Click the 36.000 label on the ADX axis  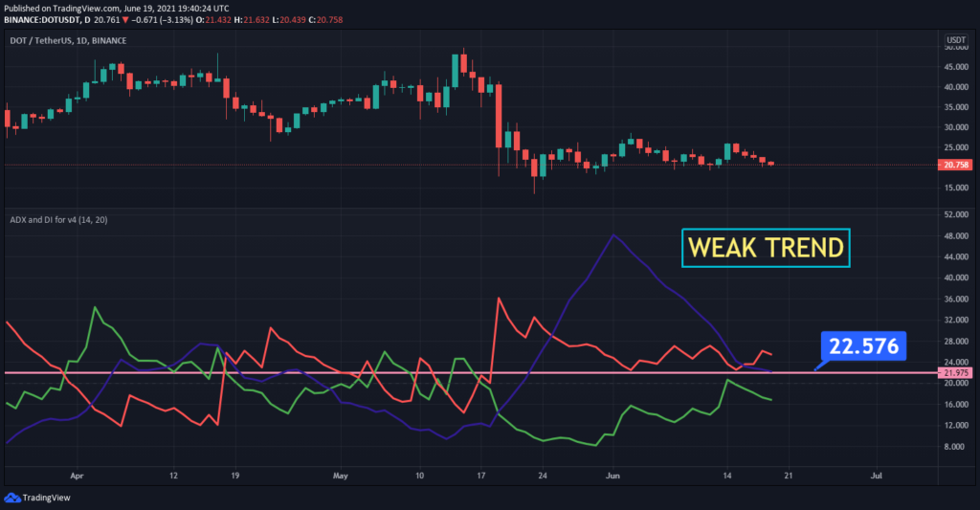click(x=956, y=299)
